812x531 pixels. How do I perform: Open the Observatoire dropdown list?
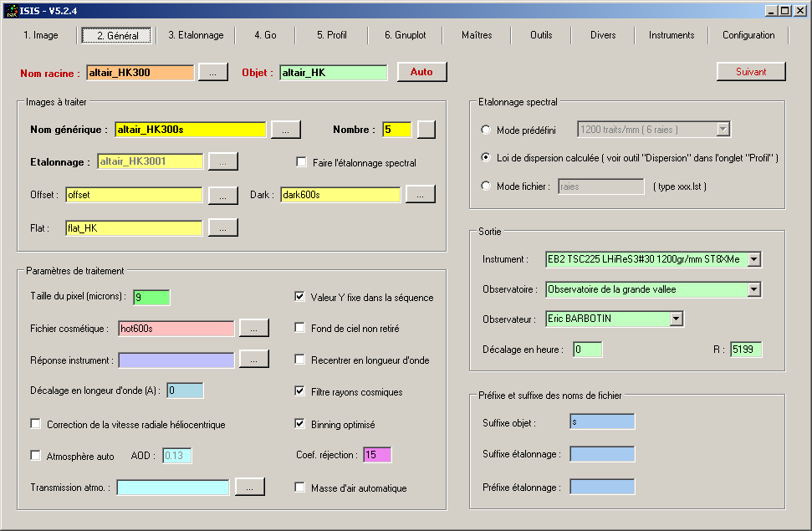tap(753, 289)
